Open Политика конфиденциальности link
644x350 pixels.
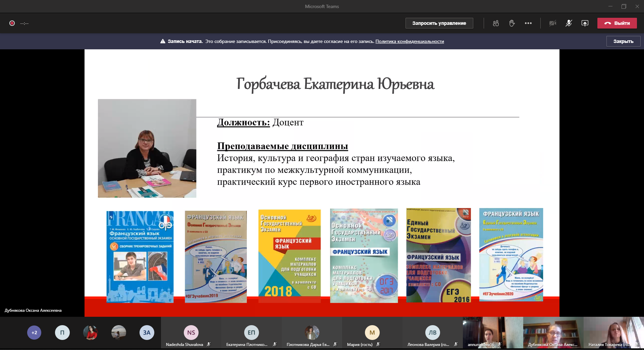click(x=410, y=41)
